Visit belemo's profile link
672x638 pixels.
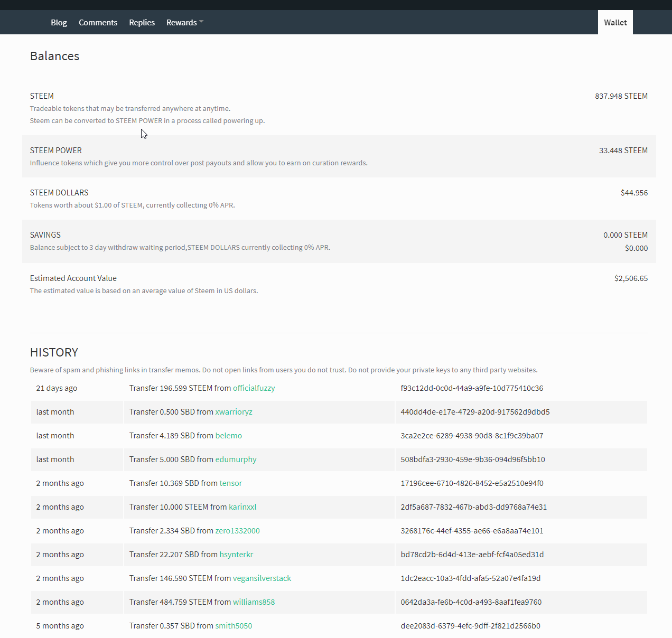(x=229, y=436)
